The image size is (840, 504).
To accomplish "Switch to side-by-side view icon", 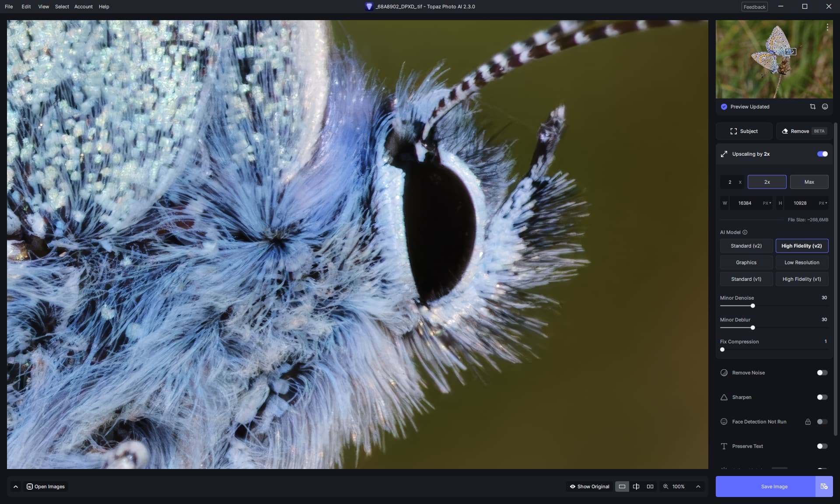I will [650, 486].
